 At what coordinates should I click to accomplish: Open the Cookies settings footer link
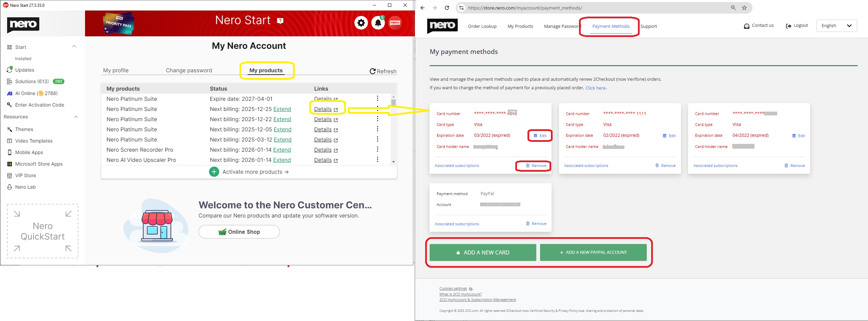(453, 289)
